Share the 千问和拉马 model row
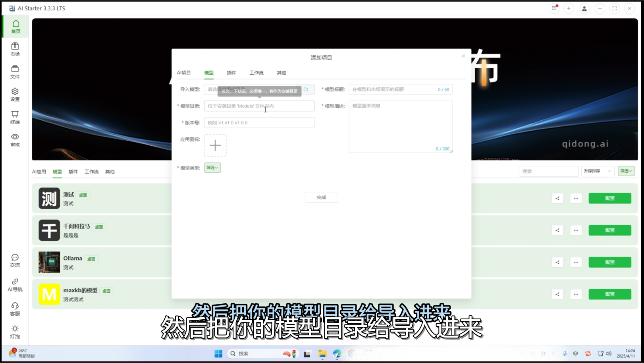The image size is (644, 363). coord(557,230)
